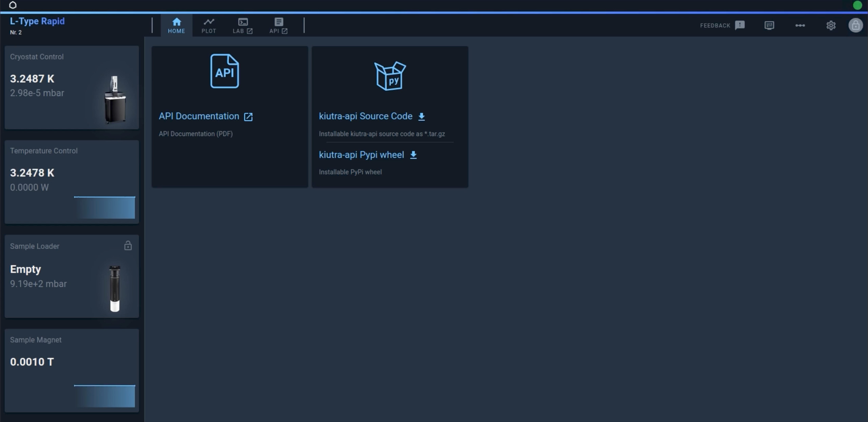The height and width of the screenshot is (422, 868).
Task: Click the FEEDBACK button
Action: (722, 25)
